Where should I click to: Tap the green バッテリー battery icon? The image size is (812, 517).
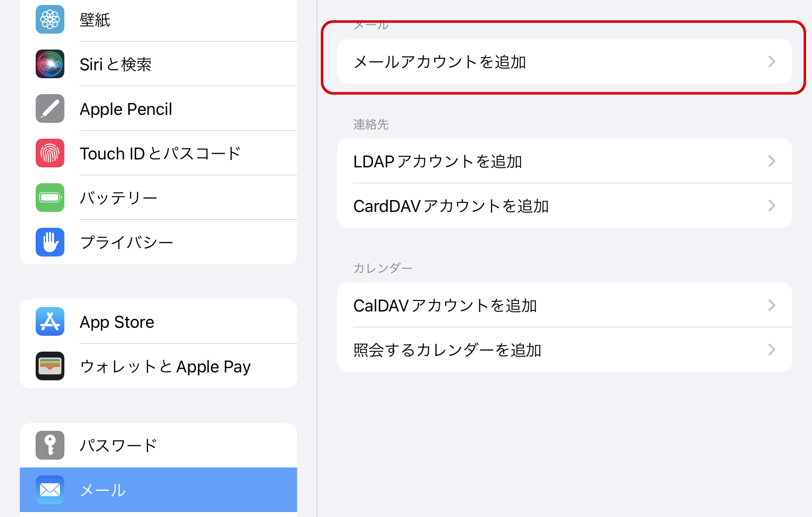50,198
